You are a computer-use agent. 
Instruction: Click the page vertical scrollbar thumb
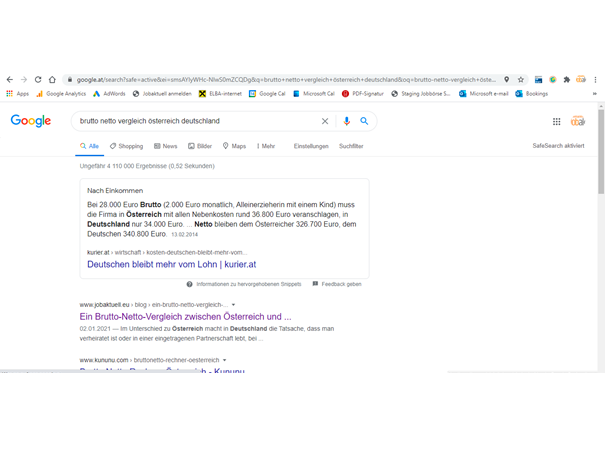click(x=601, y=152)
